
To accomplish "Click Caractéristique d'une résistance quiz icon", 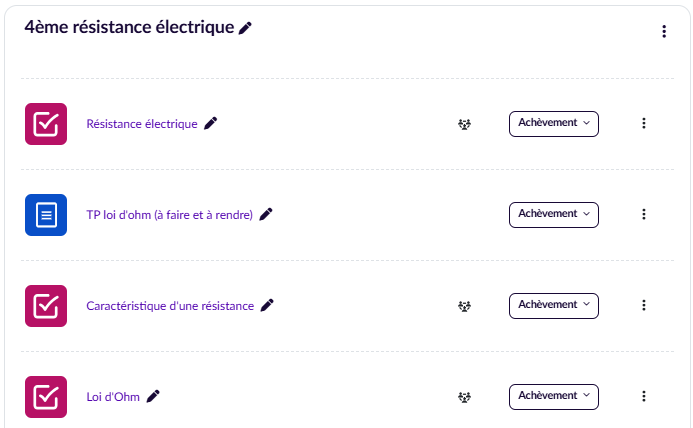I will point(46,305).
